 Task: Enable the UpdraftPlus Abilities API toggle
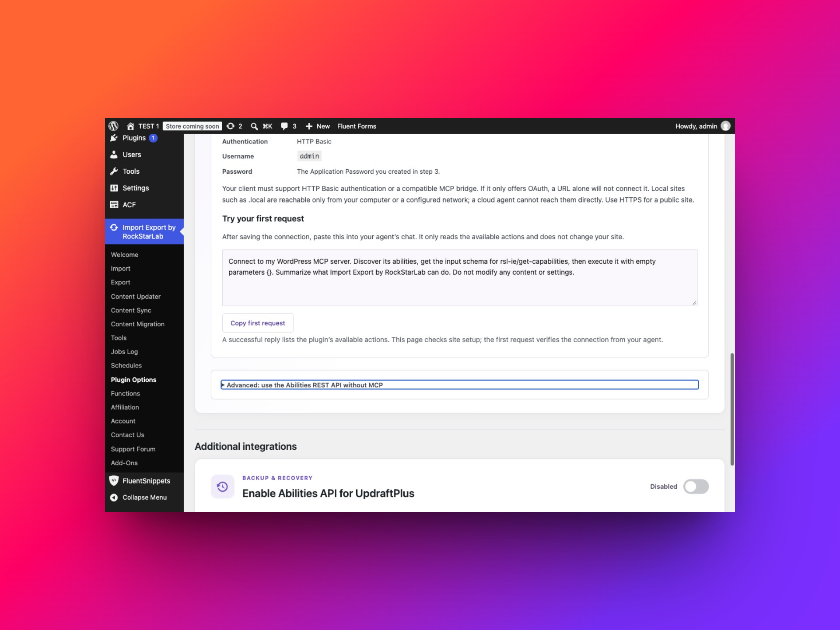[696, 486]
